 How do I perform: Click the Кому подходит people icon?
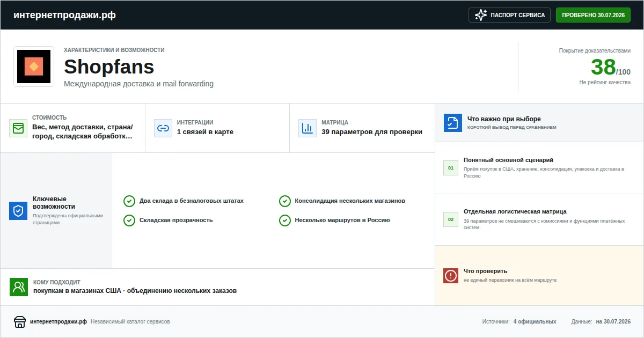tap(19, 287)
